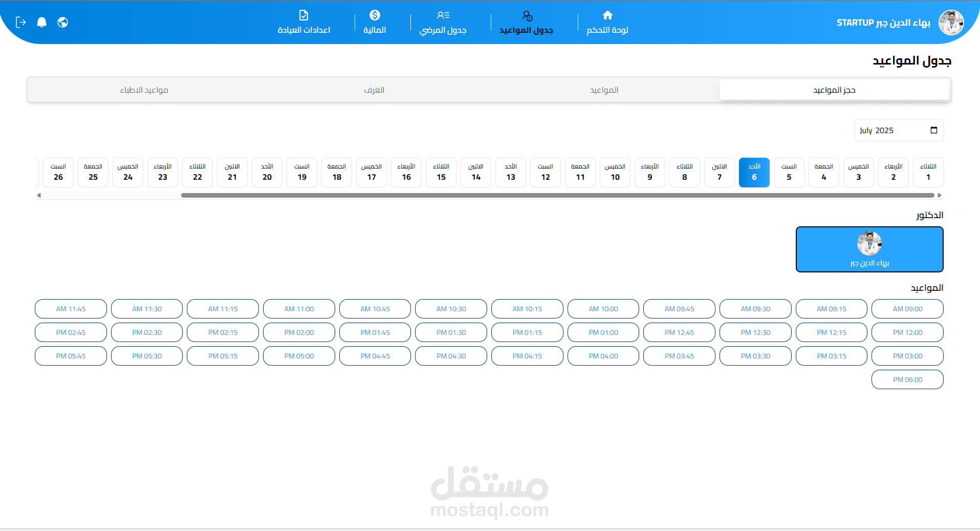Viewport: 980px width, 531px height.
Task: Open finance dollar icon
Action: [x=375, y=15]
